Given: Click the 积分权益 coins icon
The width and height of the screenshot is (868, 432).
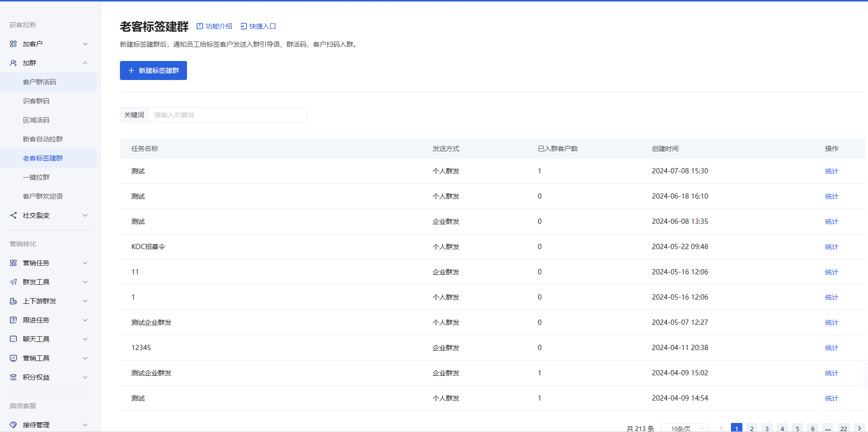Looking at the screenshot, I should [13, 377].
